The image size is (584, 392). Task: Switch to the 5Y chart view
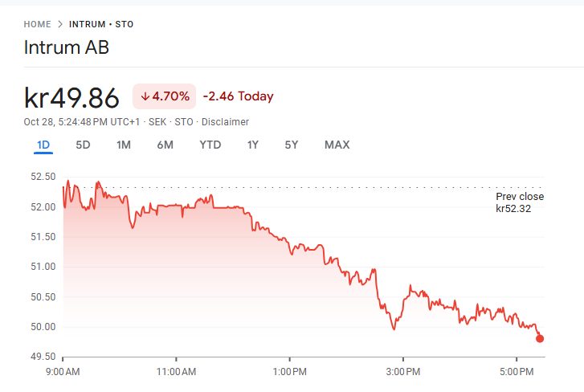(292, 145)
